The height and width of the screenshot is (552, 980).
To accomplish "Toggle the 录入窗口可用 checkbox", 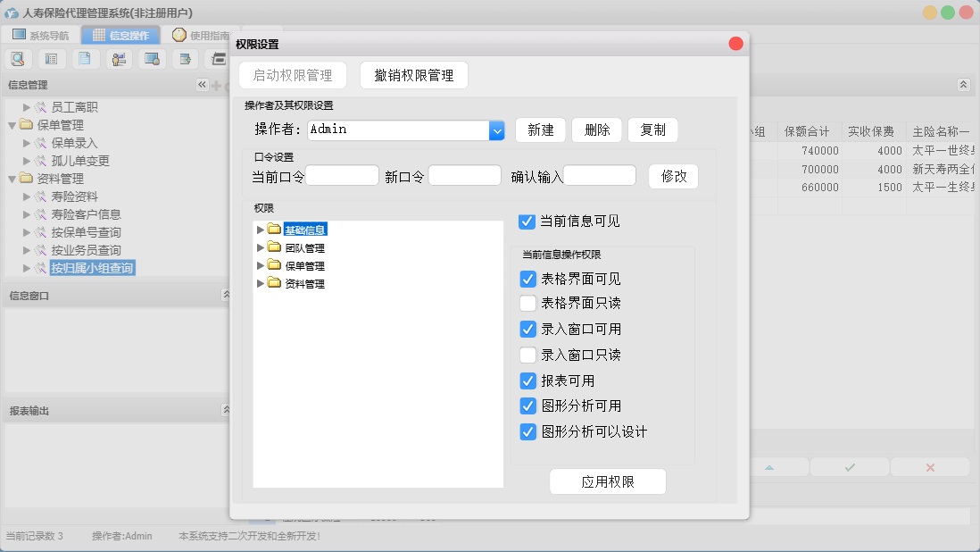I will 528,329.
